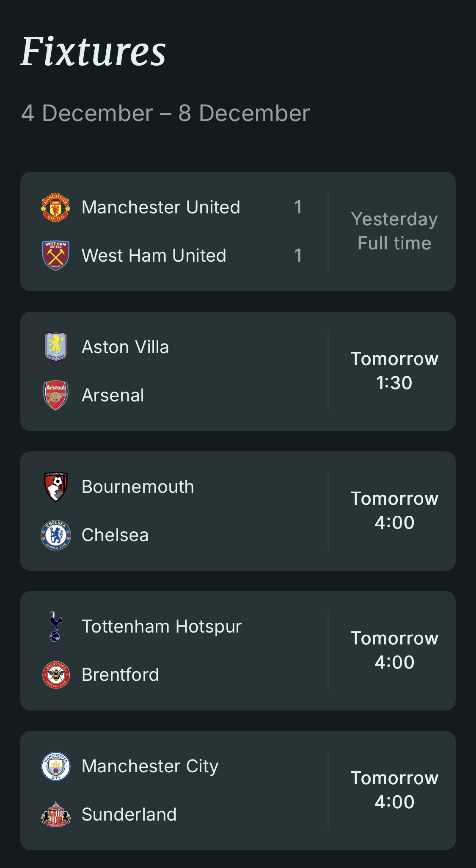Screen dimensions: 476x868
Task: Click the Tottenham Hotspur cockerel logo
Action: point(55,626)
